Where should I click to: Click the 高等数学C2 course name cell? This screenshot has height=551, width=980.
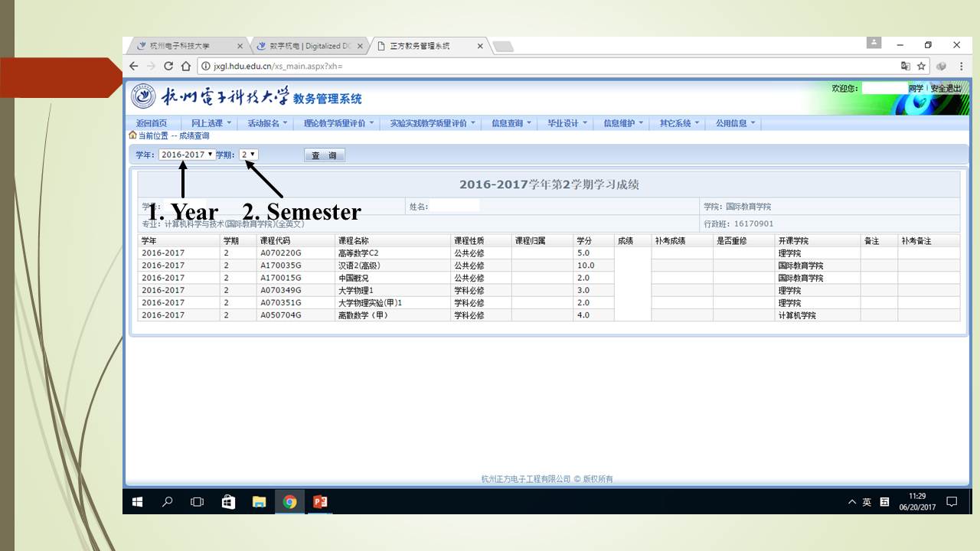pyautogui.click(x=393, y=253)
